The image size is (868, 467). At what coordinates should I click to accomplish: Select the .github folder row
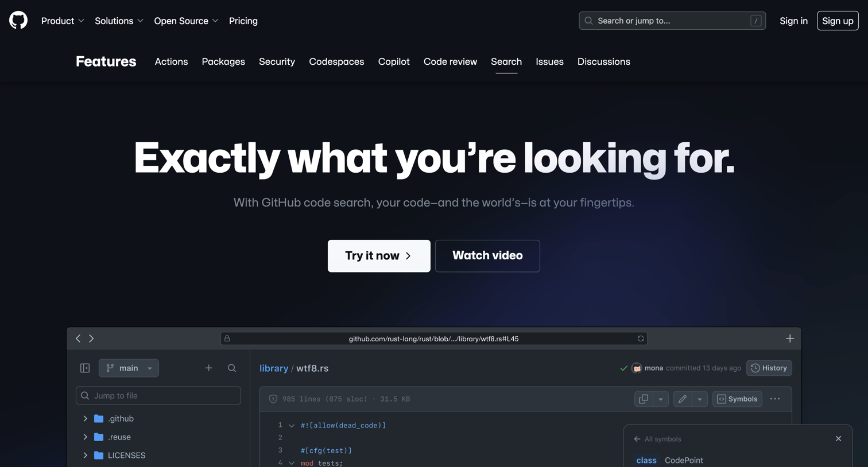(x=158, y=419)
